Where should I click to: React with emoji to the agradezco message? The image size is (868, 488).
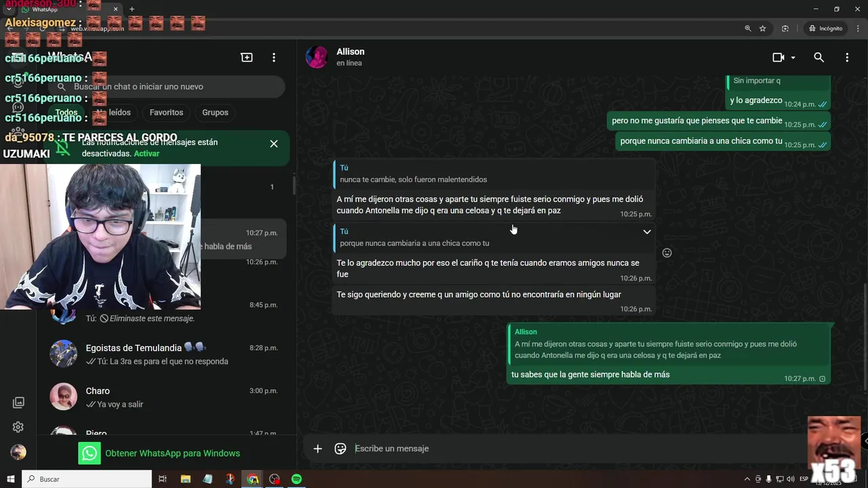pos(667,253)
